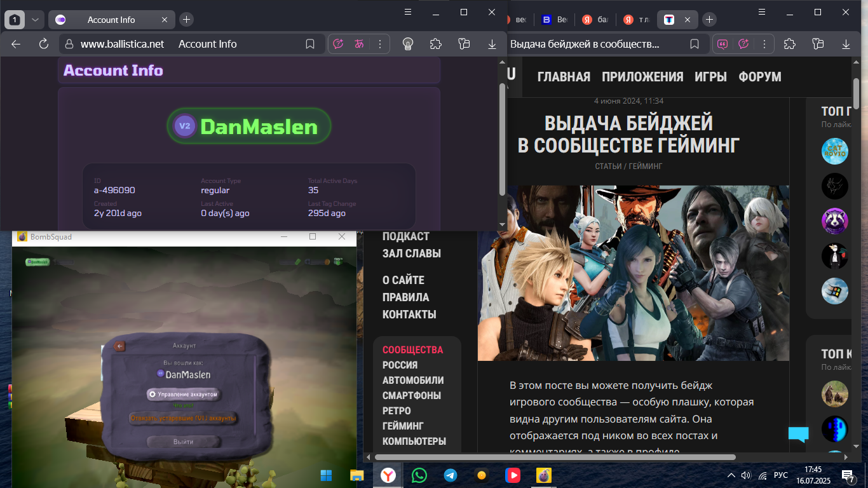The height and width of the screenshot is (488, 868).
Task: Click the scrollbar of the Account Info page
Action: pos(503,140)
